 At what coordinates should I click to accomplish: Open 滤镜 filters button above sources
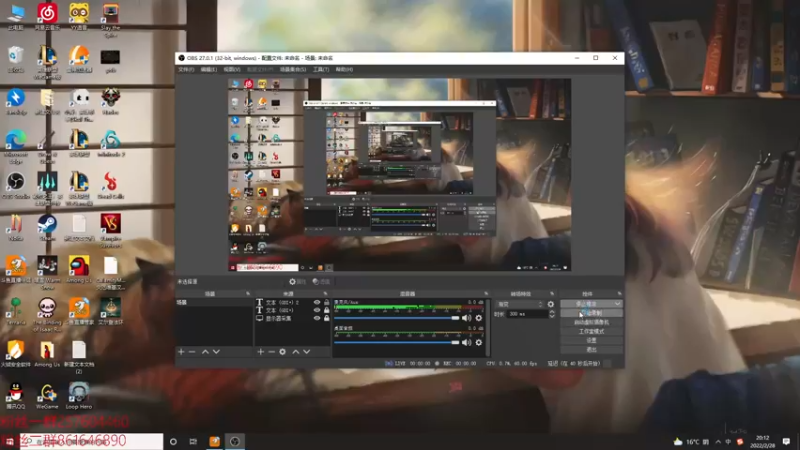pos(321,282)
